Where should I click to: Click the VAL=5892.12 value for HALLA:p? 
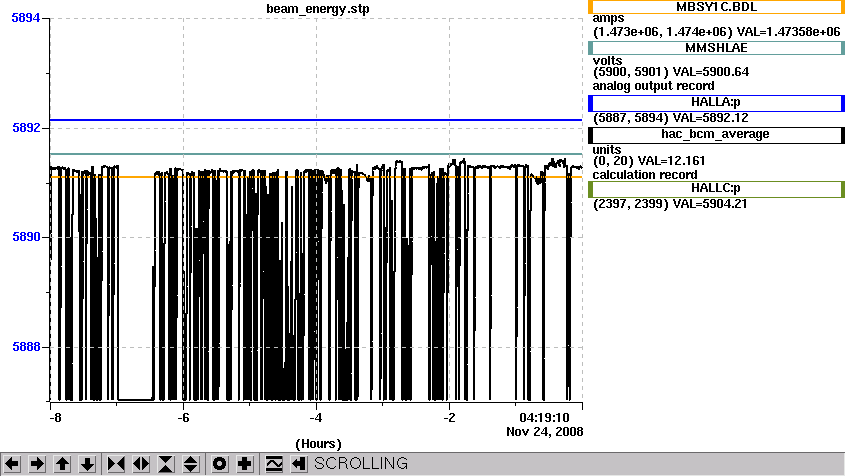coord(710,118)
